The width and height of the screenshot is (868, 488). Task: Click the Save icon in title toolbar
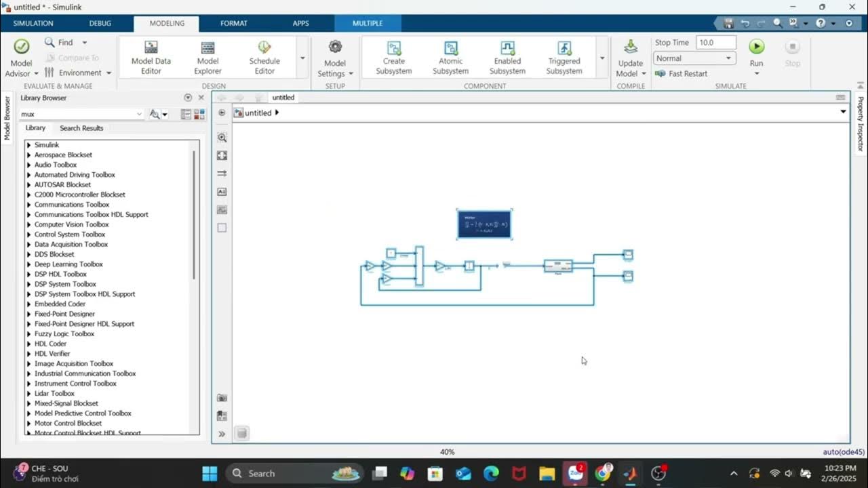click(728, 23)
